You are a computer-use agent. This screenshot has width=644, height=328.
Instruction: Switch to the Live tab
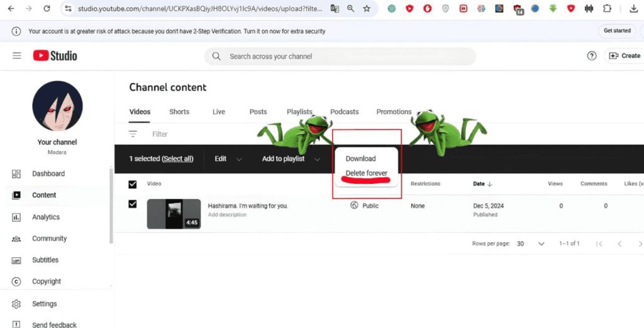coord(218,112)
